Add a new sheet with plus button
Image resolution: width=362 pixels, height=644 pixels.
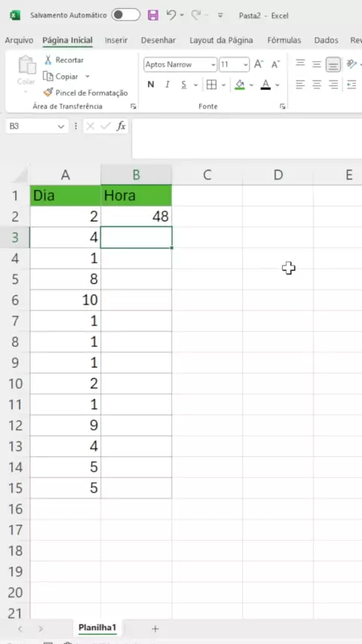click(x=155, y=628)
